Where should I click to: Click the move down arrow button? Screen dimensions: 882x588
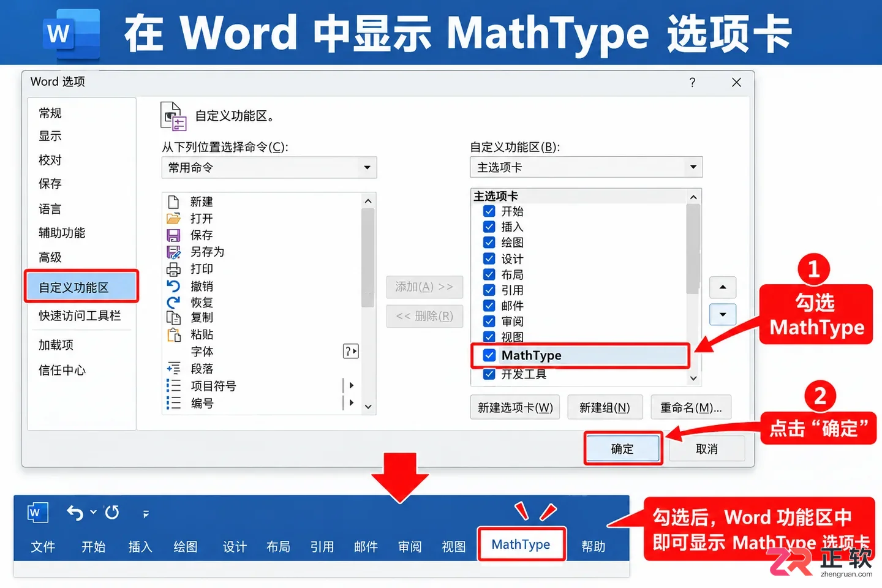pos(723,315)
